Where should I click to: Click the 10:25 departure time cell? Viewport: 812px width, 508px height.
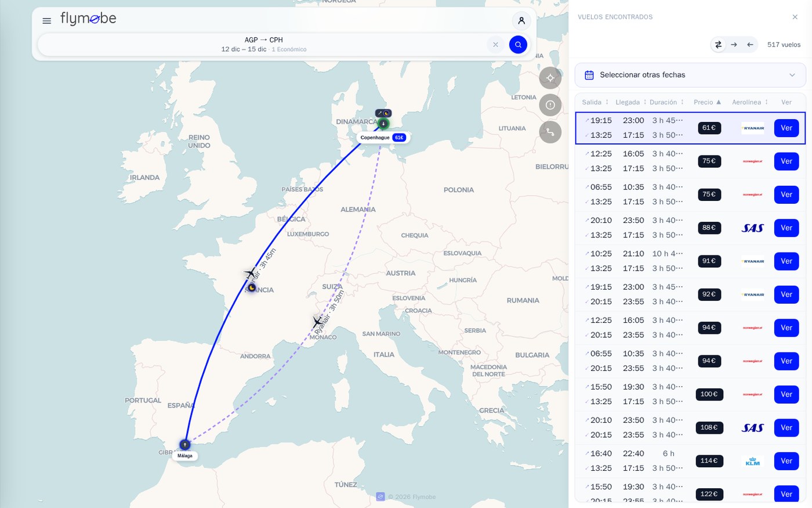[x=601, y=254]
